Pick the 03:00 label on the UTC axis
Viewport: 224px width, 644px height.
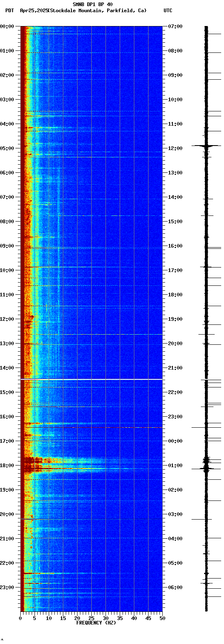175,514
